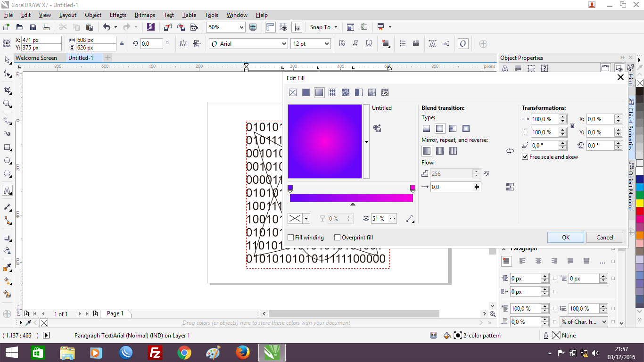Open the node color dropdown below gradient
The width and height of the screenshot is (644, 362).
[x=306, y=219]
